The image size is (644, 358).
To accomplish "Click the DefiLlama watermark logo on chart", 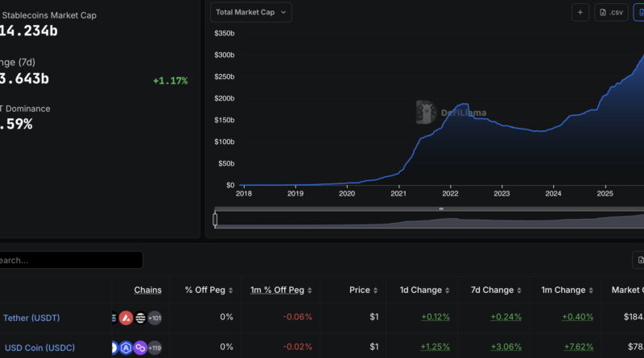I will click(427, 113).
